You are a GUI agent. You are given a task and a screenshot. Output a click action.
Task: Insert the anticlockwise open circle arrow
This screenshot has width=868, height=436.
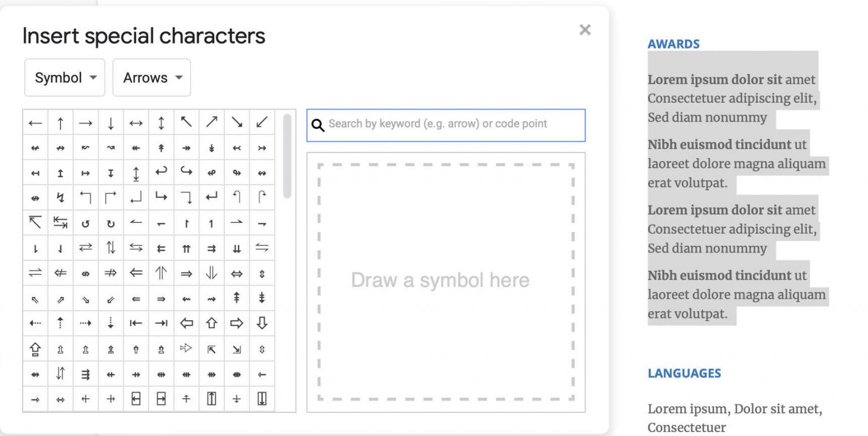(x=85, y=224)
